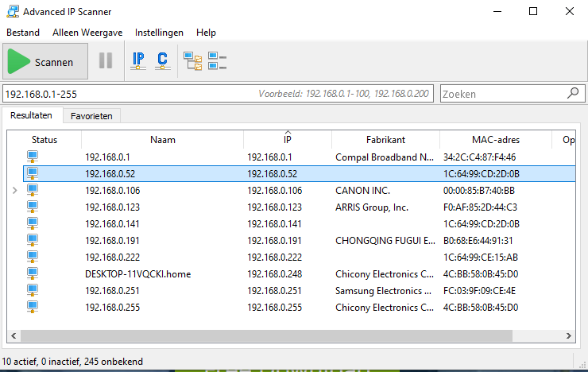Click computer icon of 192.168.0.191 row
The height and width of the screenshot is (372, 588).
33,240
